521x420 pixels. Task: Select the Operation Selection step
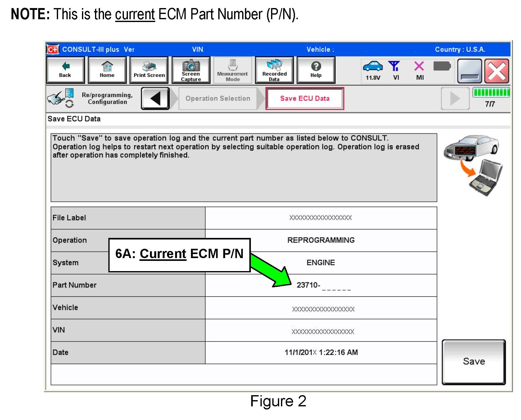coord(218,99)
